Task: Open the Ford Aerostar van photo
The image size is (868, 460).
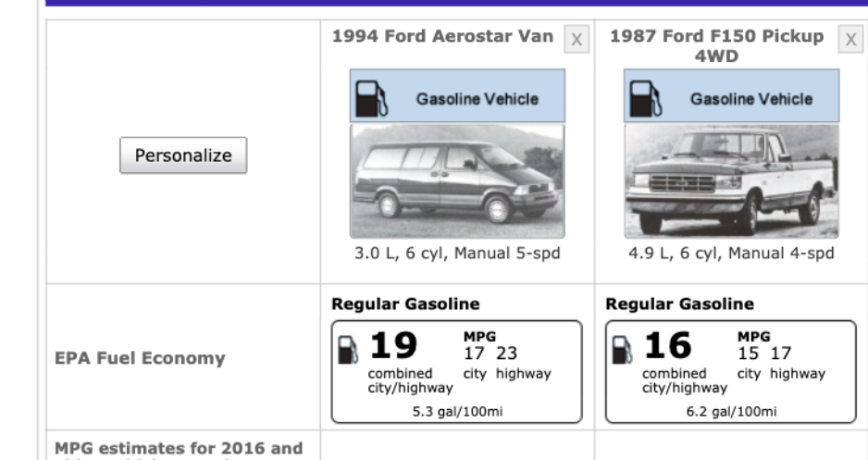Action: click(456, 180)
